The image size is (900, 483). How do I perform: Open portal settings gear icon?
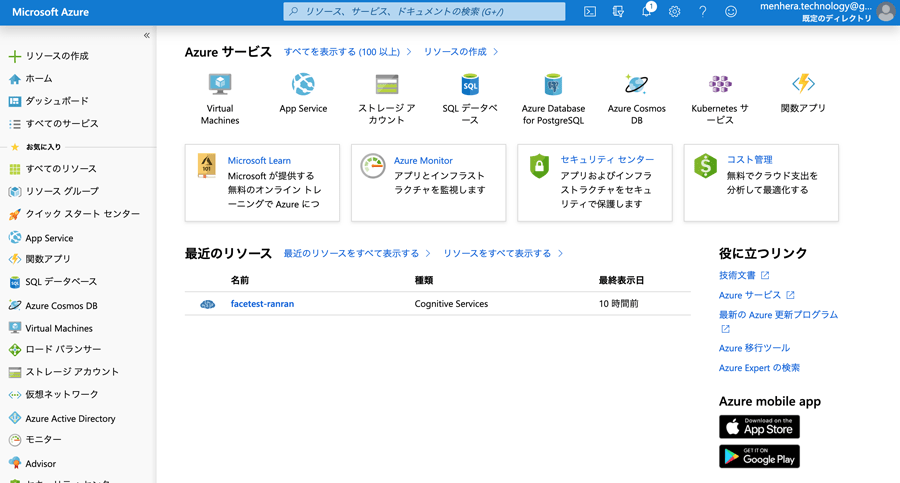[674, 12]
